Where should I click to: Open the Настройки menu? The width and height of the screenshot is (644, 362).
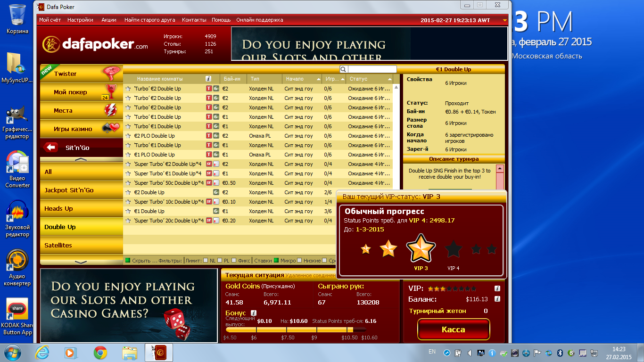(x=80, y=20)
